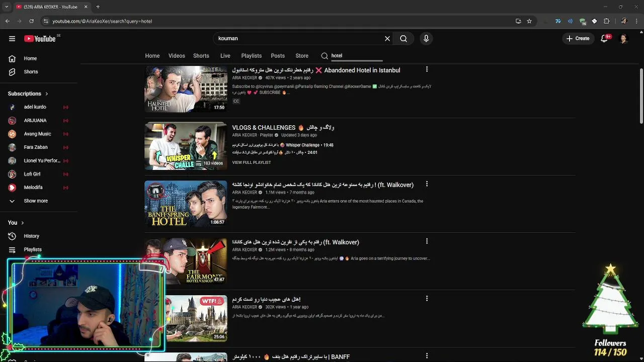
Task: Click the browser address bar URL
Action: pyautogui.click(x=102, y=21)
